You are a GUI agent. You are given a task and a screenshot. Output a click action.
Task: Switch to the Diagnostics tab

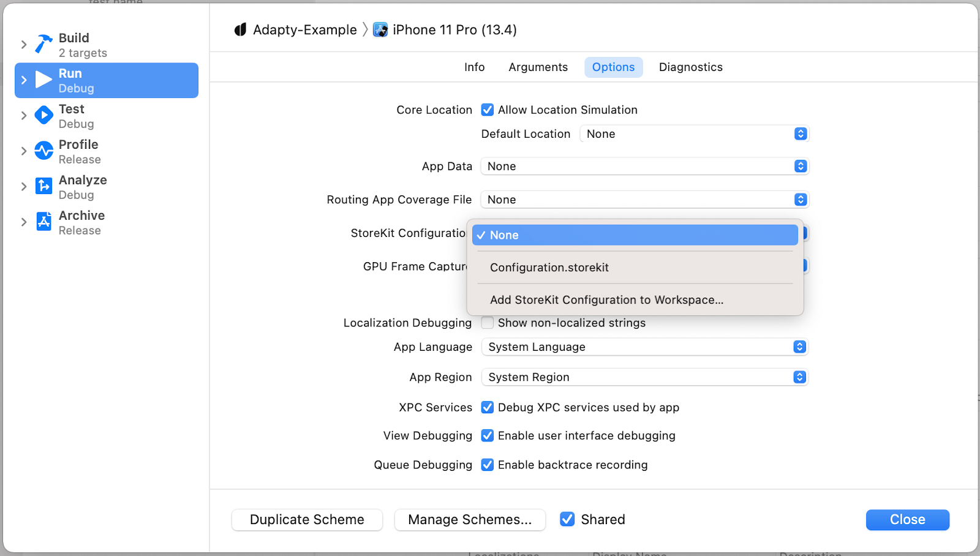(x=690, y=67)
